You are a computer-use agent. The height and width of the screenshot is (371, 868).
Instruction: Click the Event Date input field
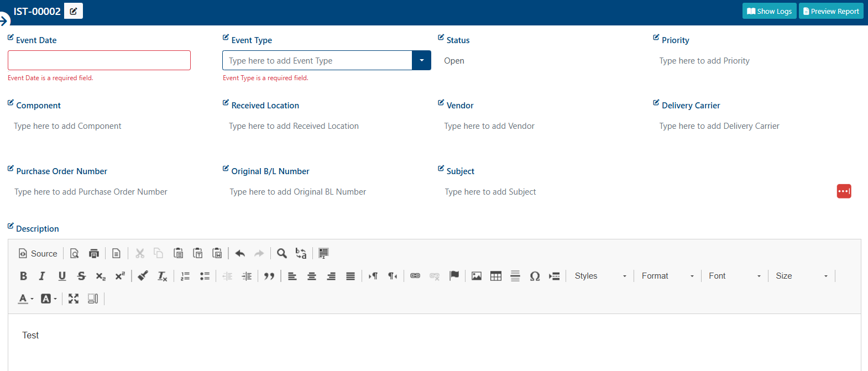pyautogui.click(x=99, y=60)
